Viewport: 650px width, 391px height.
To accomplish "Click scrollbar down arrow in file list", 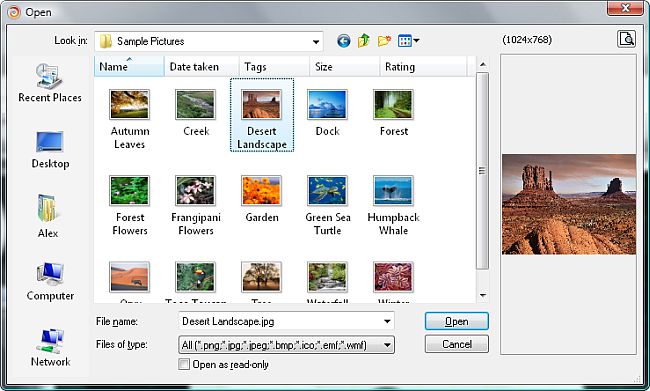I will [x=483, y=295].
